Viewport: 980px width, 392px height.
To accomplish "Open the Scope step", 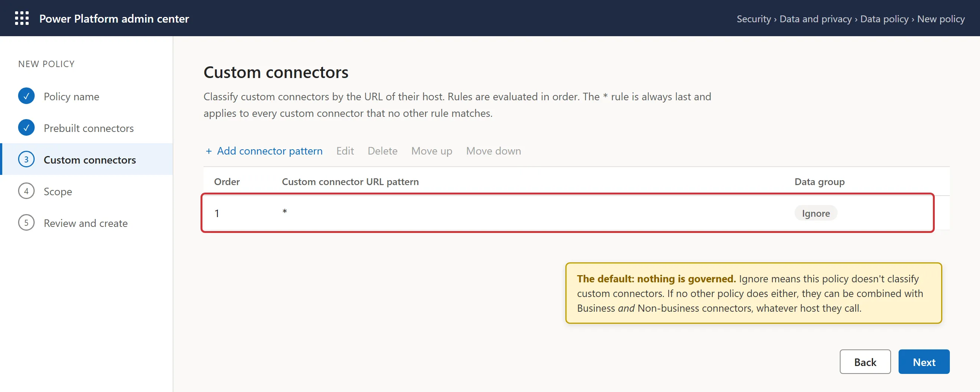I will coord(58,191).
